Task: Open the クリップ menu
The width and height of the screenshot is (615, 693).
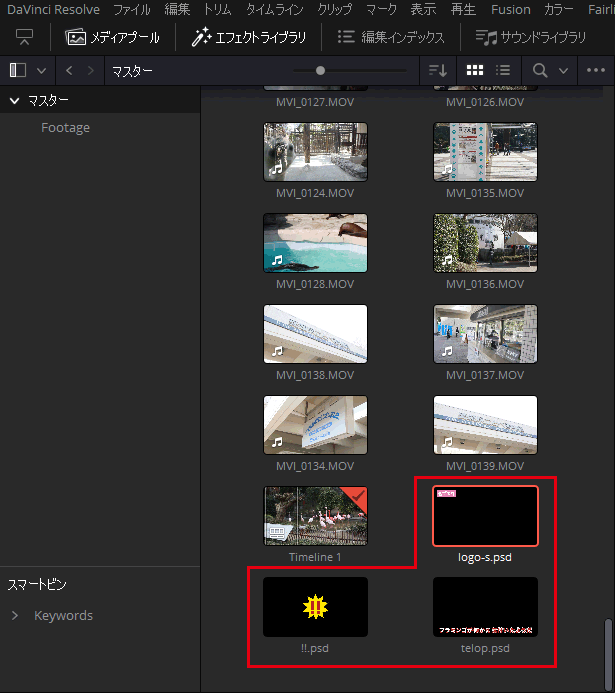Action: 334,9
